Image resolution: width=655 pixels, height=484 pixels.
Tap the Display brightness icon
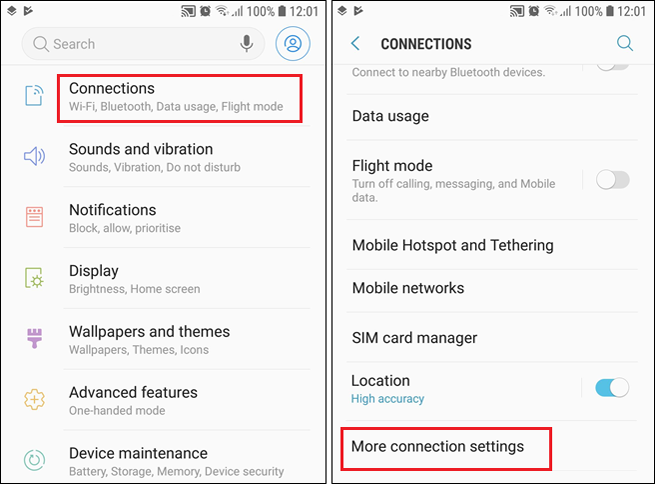pos(34,278)
